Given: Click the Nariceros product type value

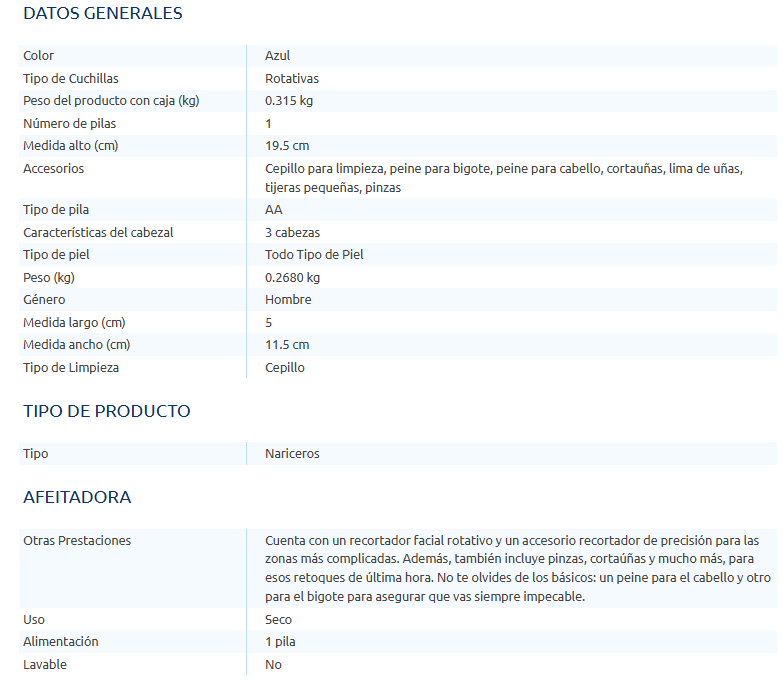Looking at the screenshot, I should 292,454.
